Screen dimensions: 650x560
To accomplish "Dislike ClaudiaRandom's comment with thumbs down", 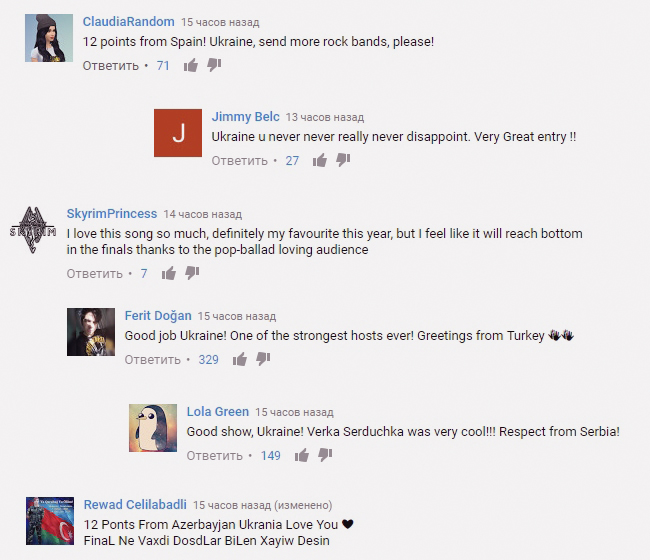I will [214, 65].
